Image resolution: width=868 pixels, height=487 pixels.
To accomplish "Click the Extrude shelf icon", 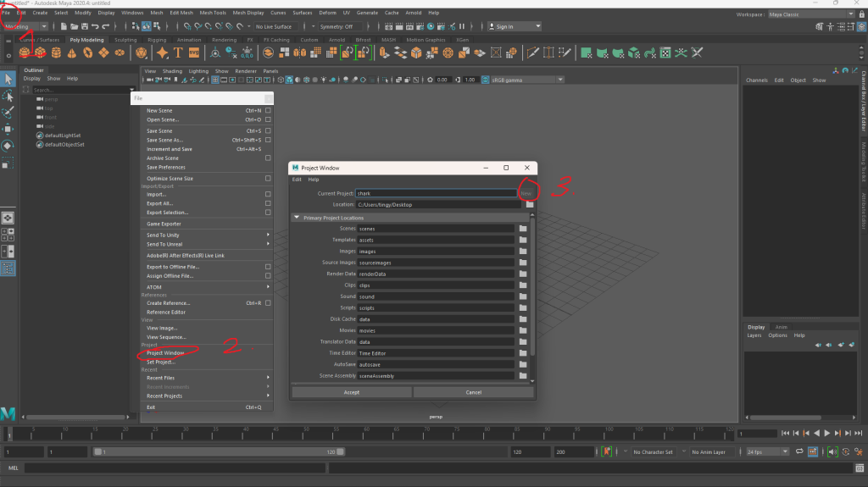I will coord(384,53).
